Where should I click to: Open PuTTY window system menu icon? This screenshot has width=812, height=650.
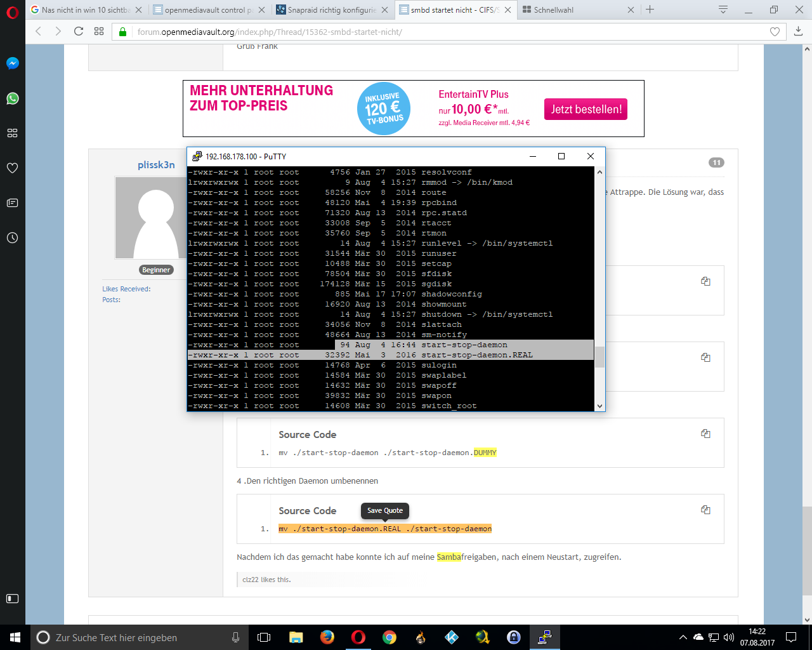coord(197,156)
